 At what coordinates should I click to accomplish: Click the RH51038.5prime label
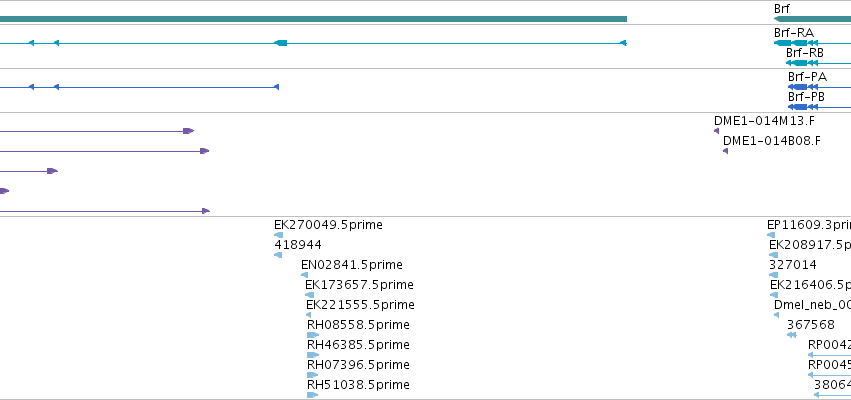[358, 385]
